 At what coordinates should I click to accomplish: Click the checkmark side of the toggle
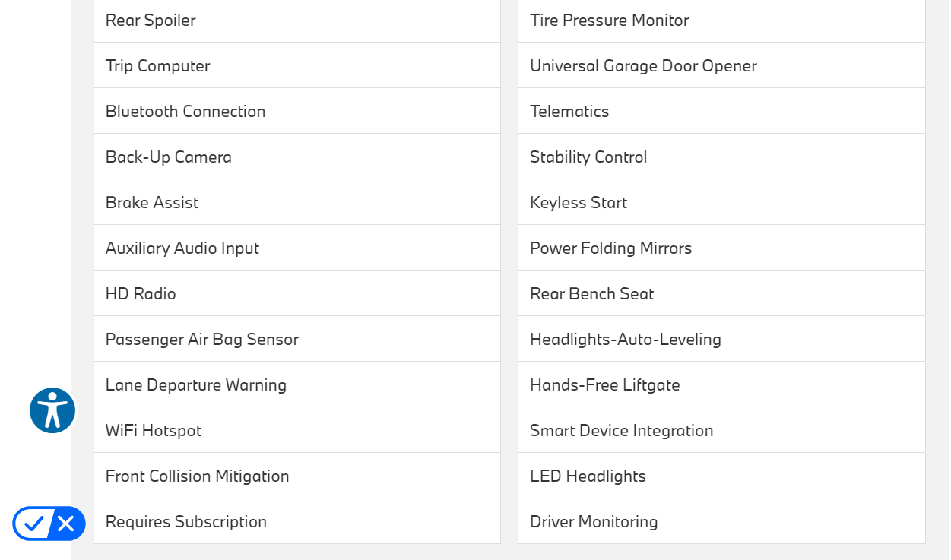(33, 524)
